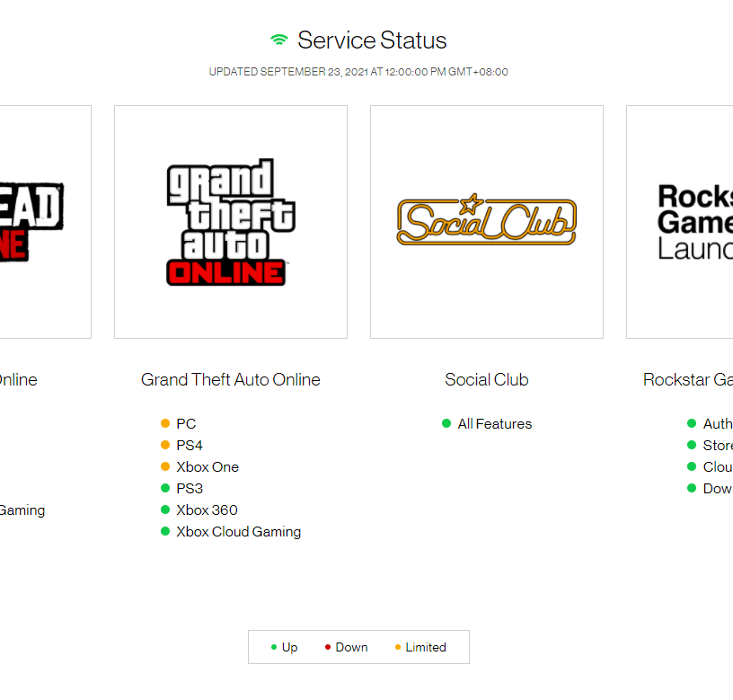Click the Cloud label under Rockstar Games Launcher
The height and width of the screenshot is (700, 733).
[x=718, y=466]
